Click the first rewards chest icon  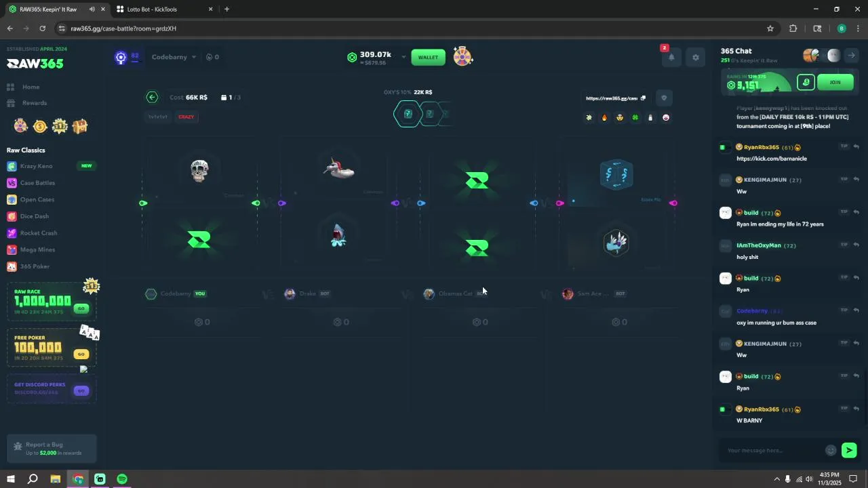pos(21,126)
